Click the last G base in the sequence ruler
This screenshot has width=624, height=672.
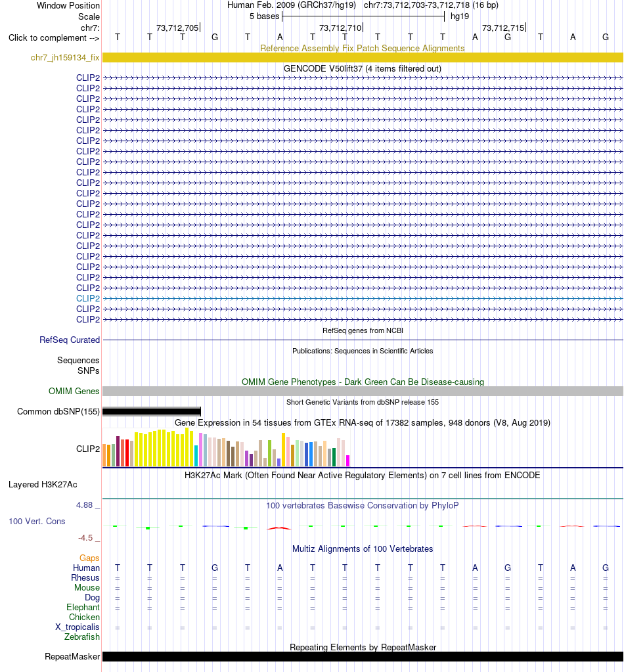(605, 37)
